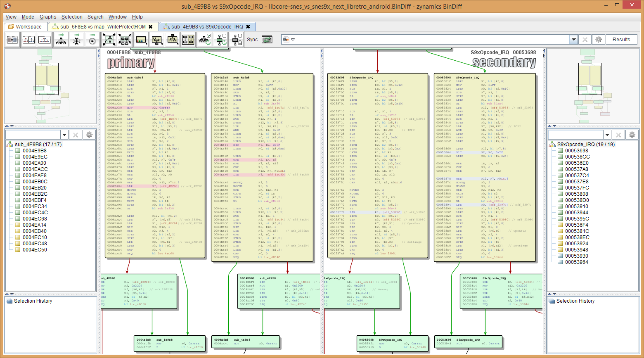Select basic block 000536CC in secondary tree
The height and width of the screenshot is (358, 644).
578,157
